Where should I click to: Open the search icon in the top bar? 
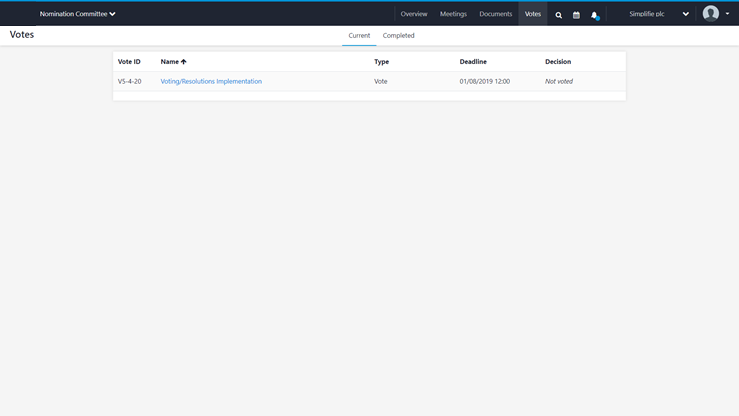click(558, 15)
